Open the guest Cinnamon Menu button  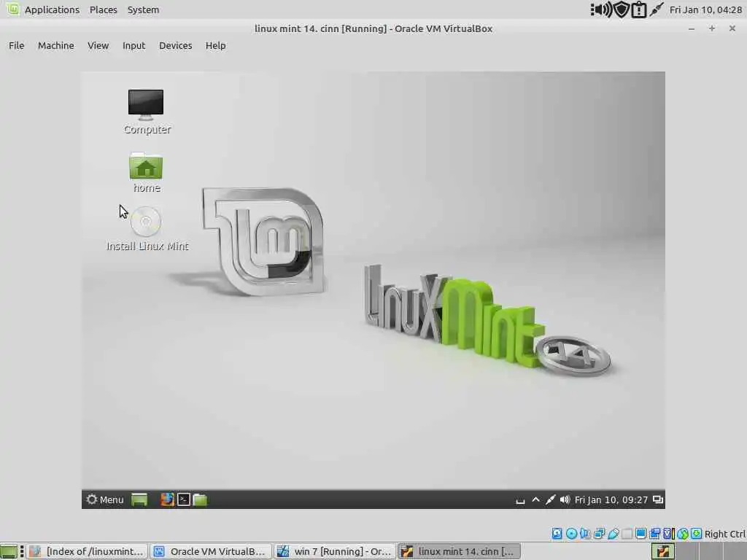point(105,499)
